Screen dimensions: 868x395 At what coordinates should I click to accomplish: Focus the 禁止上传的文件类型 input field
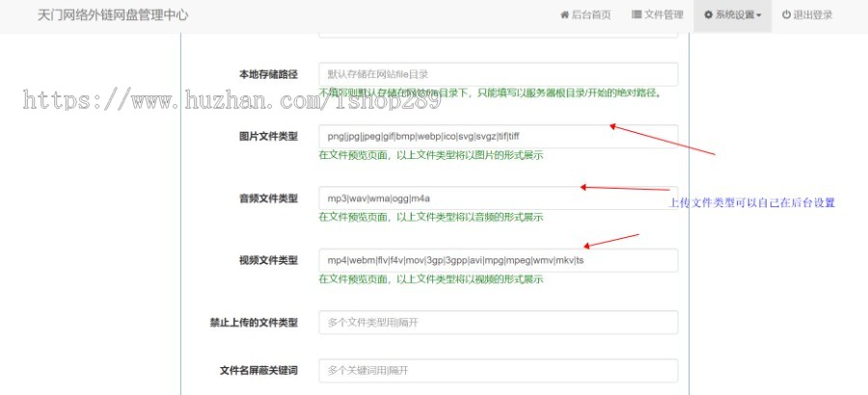pos(499,322)
